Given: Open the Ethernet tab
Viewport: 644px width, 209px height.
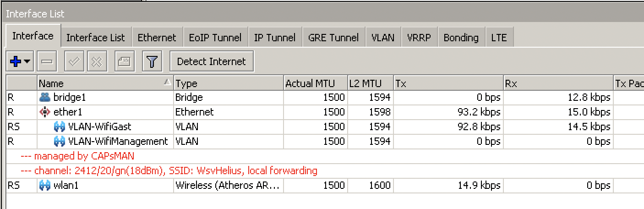Looking at the screenshot, I should pos(157,38).
